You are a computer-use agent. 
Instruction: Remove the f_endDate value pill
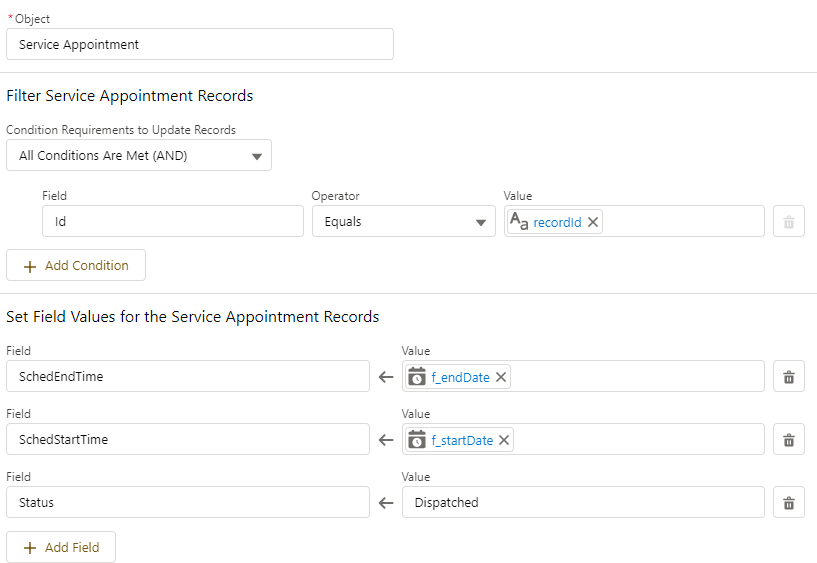pyautogui.click(x=501, y=377)
